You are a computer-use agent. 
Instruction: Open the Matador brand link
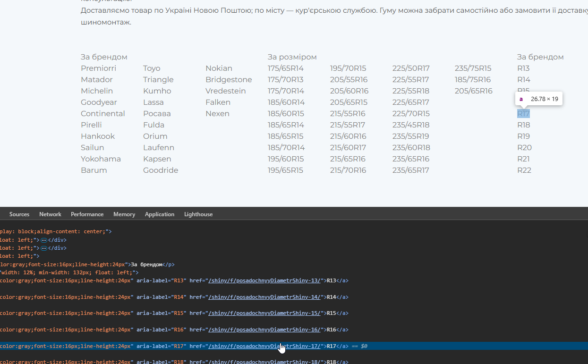point(97,80)
